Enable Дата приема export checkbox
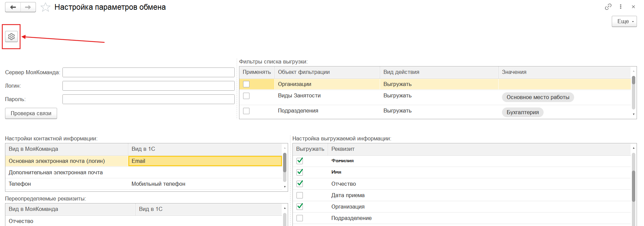Image resolution: width=644 pixels, height=226 pixels. (300, 195)
